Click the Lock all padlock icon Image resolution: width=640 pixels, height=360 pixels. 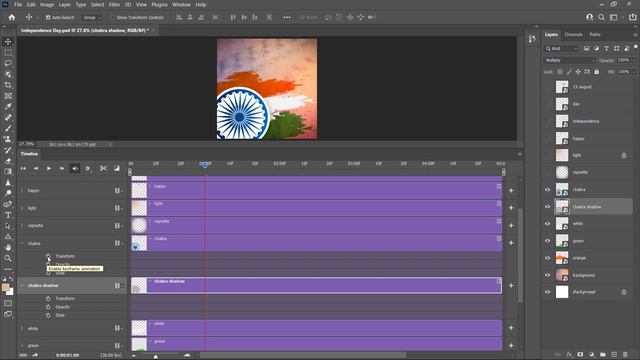[x=597, y=72]
